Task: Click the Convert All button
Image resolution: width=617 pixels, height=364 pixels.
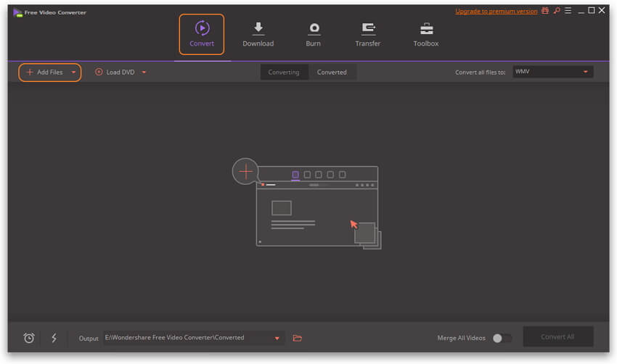Action: click(557, 337)
